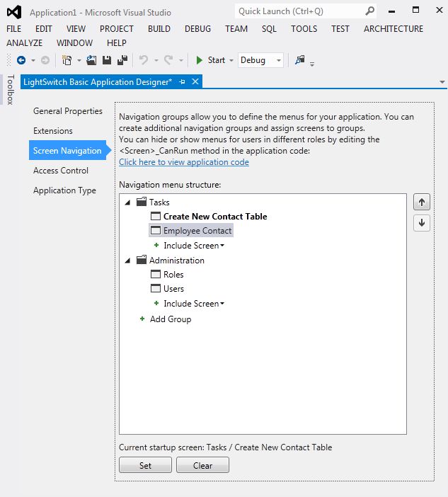Open the Debug configuration combo box
The width and height of the screenshot is (448, 497).
260,60
